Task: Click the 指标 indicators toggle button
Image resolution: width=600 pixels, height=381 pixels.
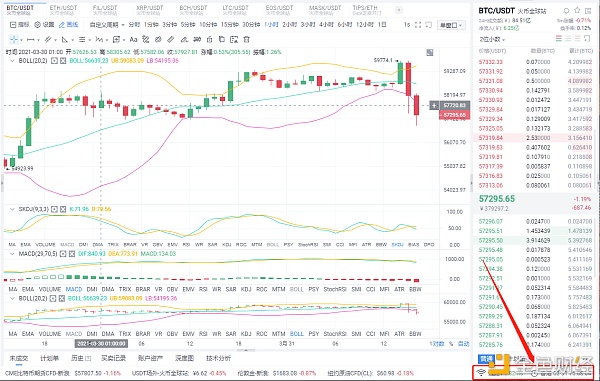Action: click(x=20, y=25)
